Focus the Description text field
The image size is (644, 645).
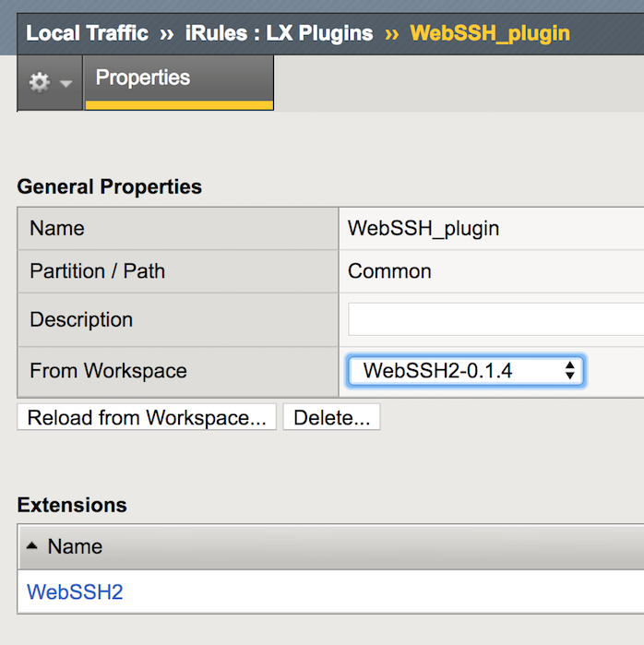click(x=495, y=319)
